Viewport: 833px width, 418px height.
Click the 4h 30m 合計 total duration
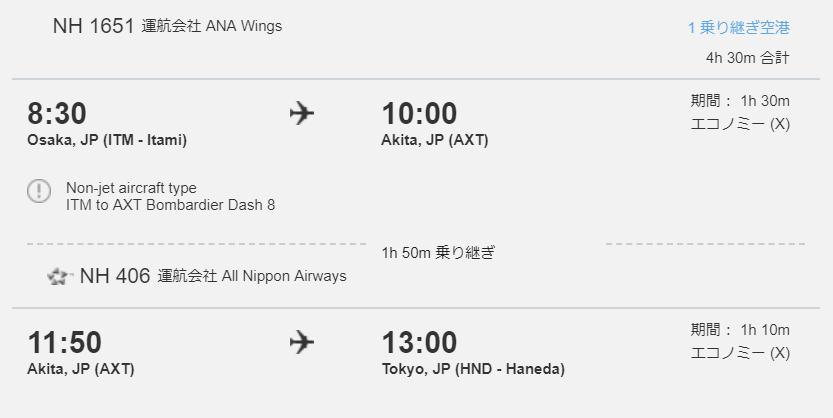pyautogui.click(x=747, y=58)
